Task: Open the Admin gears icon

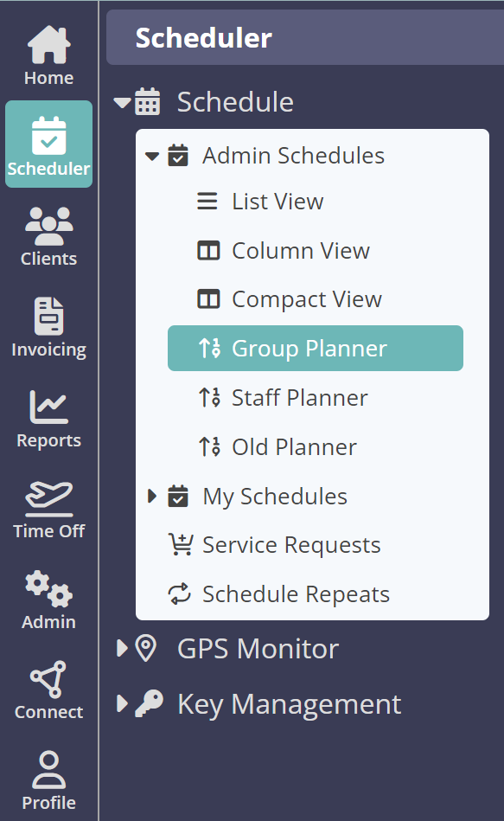Action: (48, 588)
